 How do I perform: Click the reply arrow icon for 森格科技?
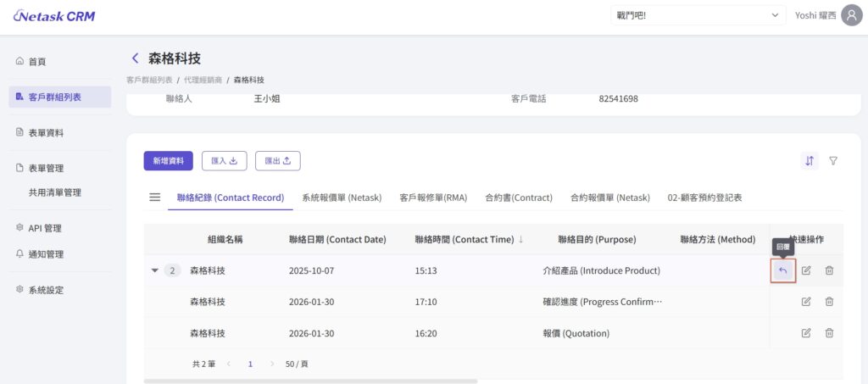click(783, 270)
